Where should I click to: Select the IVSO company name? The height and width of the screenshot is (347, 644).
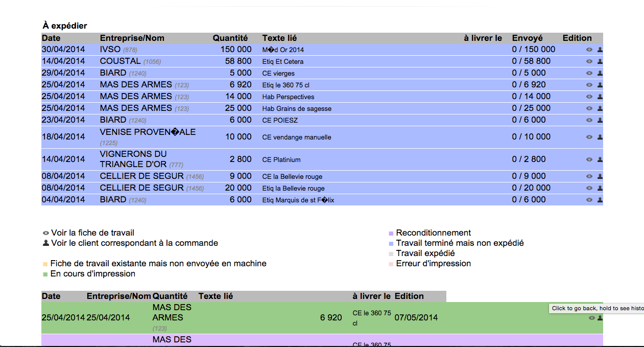[x=110, y=50]
